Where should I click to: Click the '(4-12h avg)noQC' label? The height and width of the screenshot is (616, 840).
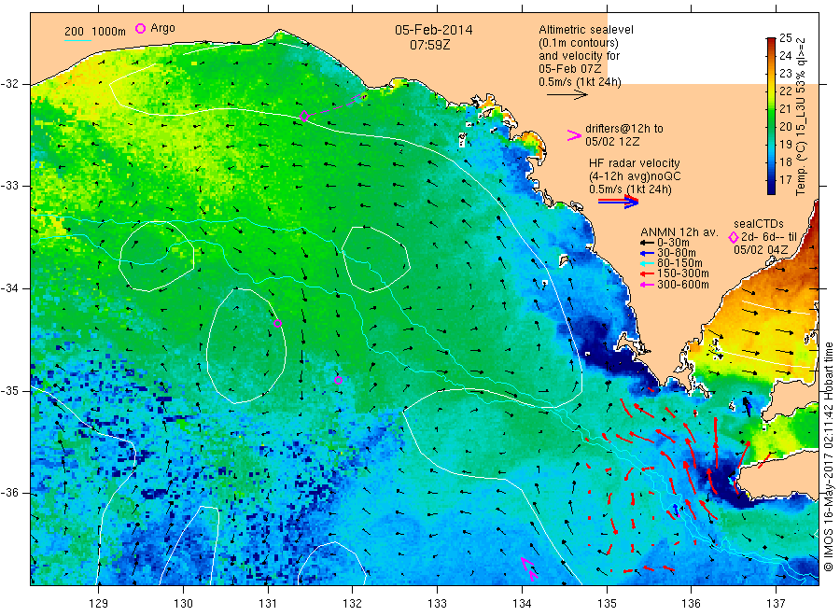(635, 176)
